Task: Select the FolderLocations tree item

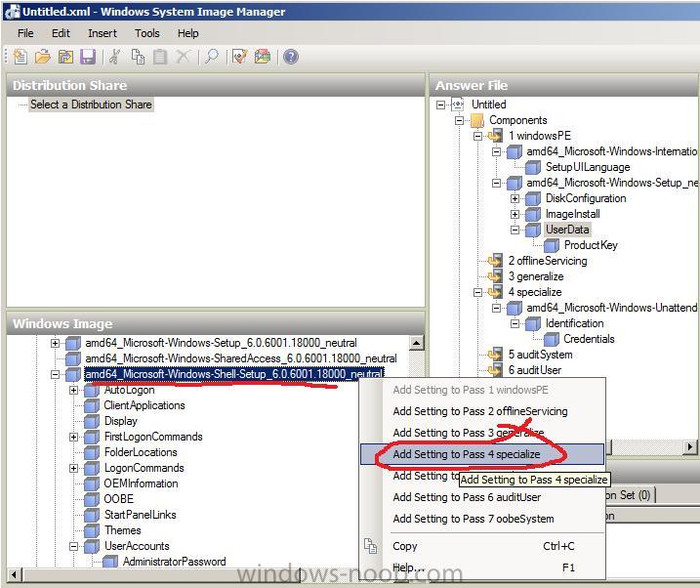Action: pyautogui.click(x=141, y=452)
